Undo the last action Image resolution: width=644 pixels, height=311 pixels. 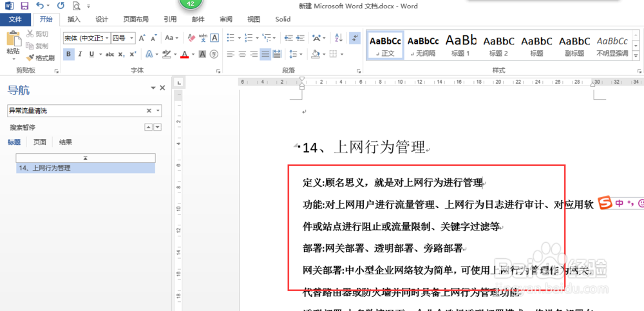(x=39, y=6)
